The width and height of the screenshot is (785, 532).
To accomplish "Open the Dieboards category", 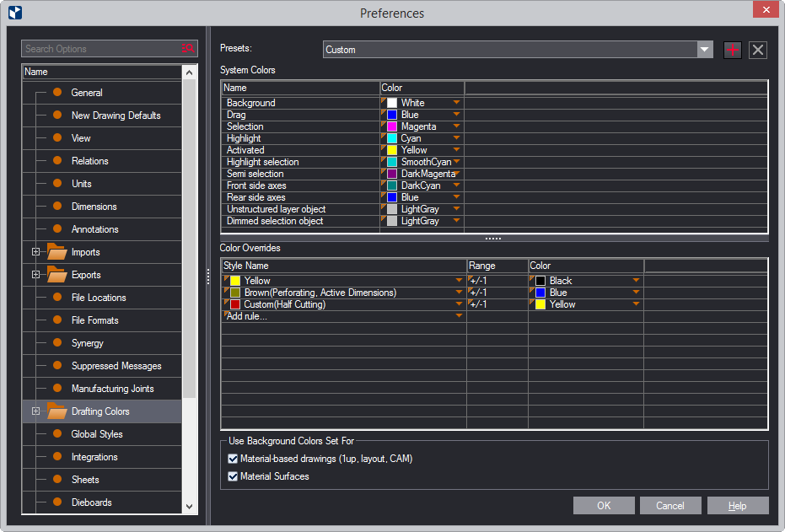I will tap(91, 502).
